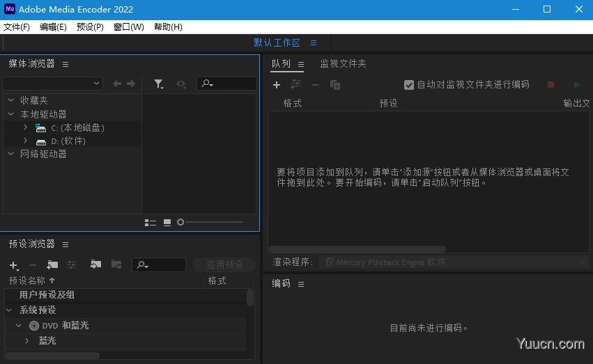Viewport: 593px width, 364px height.
Task: Toggle the 自动对监视文件夹进行编码 checkbox
Action: coord(409,85)
